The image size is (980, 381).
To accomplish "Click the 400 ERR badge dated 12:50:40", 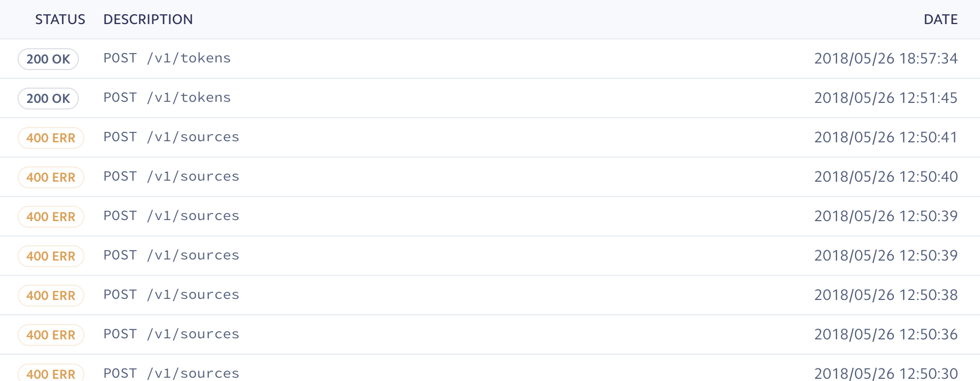I will 51,177.
